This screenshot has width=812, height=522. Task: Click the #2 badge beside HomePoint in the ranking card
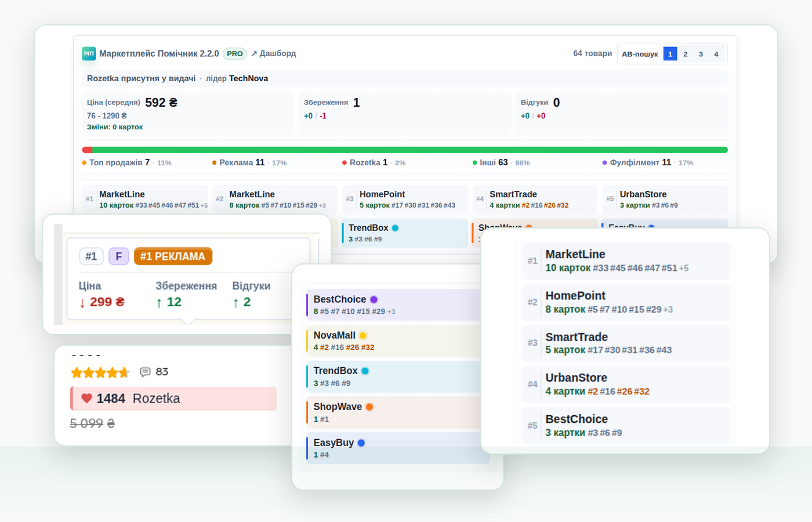click(x=532, y=302)
